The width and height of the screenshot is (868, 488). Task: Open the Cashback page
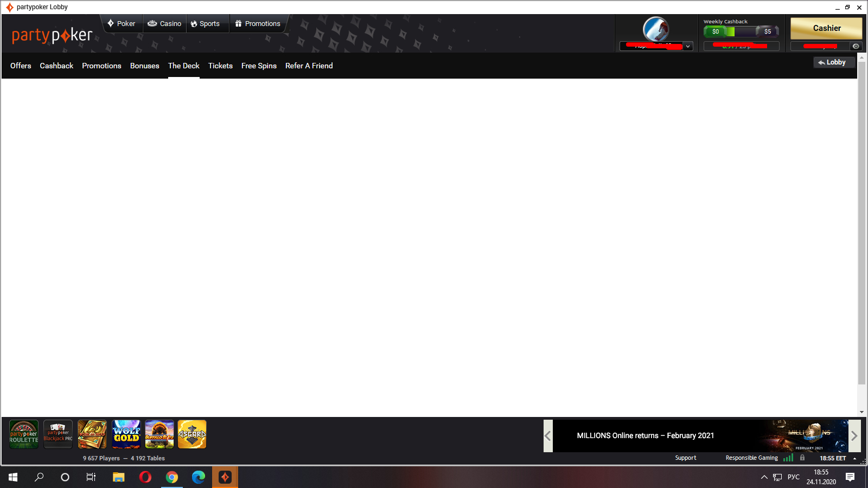click(x=56, y=66)
